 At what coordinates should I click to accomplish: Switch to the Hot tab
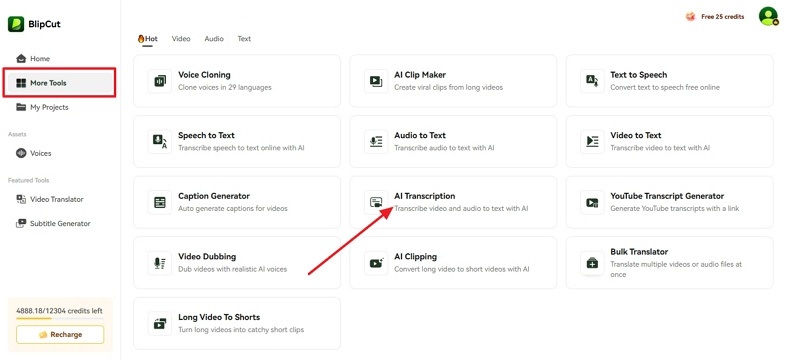pos(148,39)
